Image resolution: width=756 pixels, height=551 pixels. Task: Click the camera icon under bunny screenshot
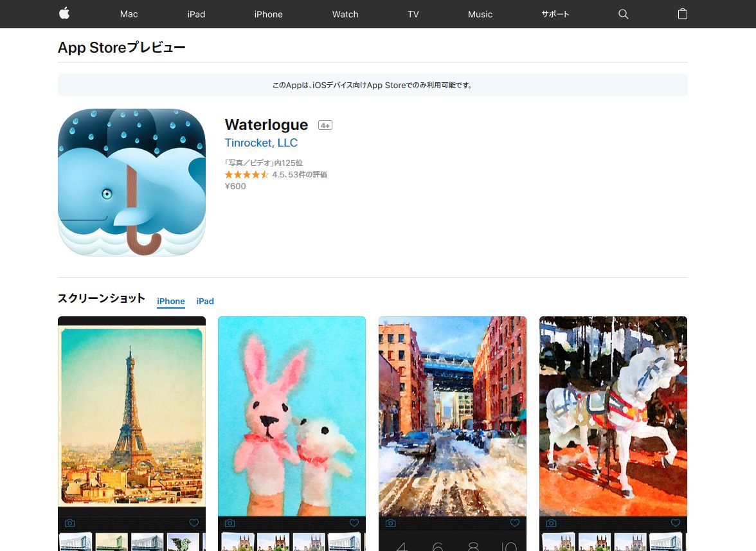[230, 523]
